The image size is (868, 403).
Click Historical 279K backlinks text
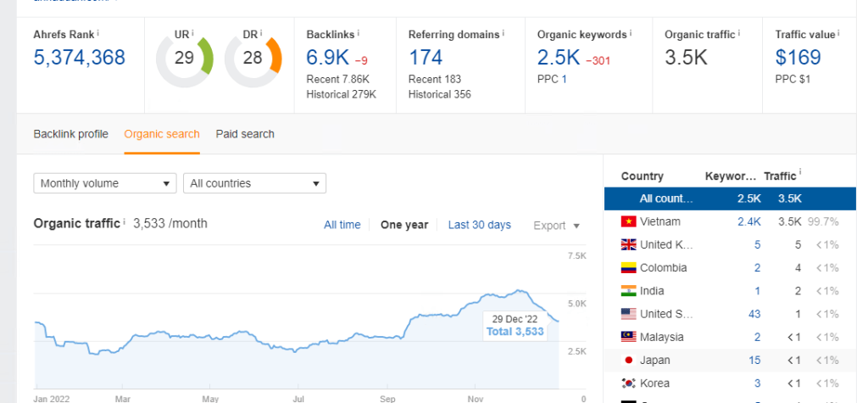tap(342, 94)
